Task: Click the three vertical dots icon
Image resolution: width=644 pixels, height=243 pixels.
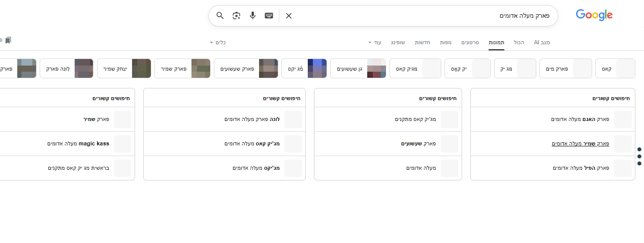Action: pyautogui.click(x=639, y=157)
